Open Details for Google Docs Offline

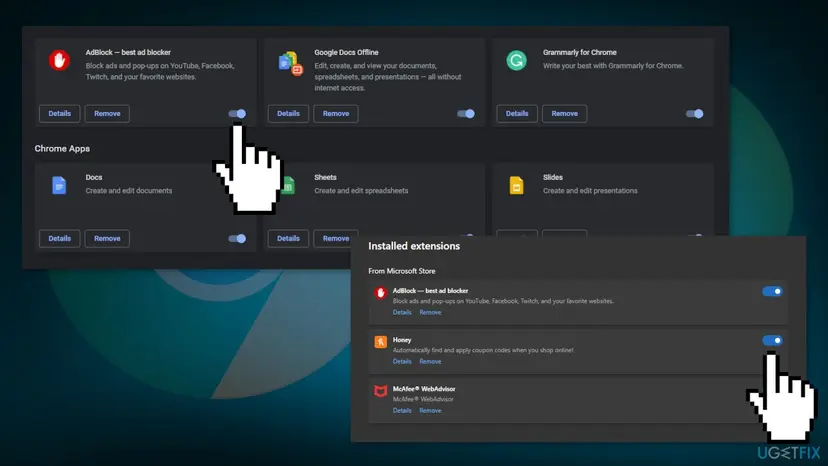click(x=288, y=114)
